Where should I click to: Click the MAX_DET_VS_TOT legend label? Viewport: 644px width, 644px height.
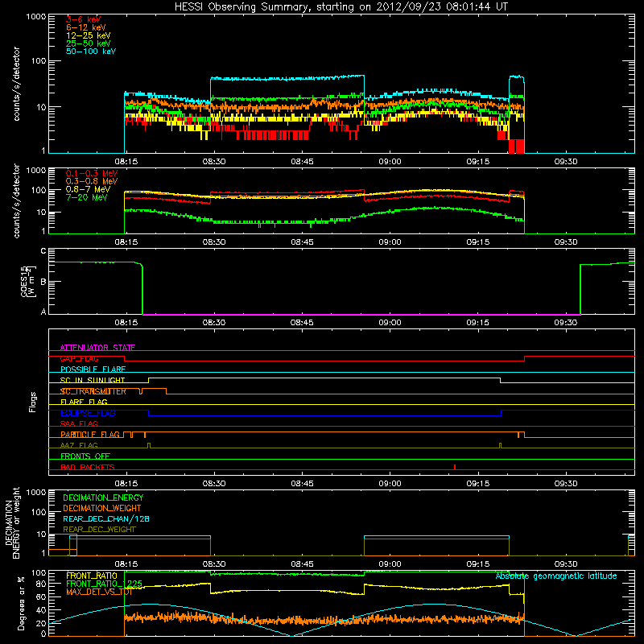pyautogui.click(x=99, y=592)
